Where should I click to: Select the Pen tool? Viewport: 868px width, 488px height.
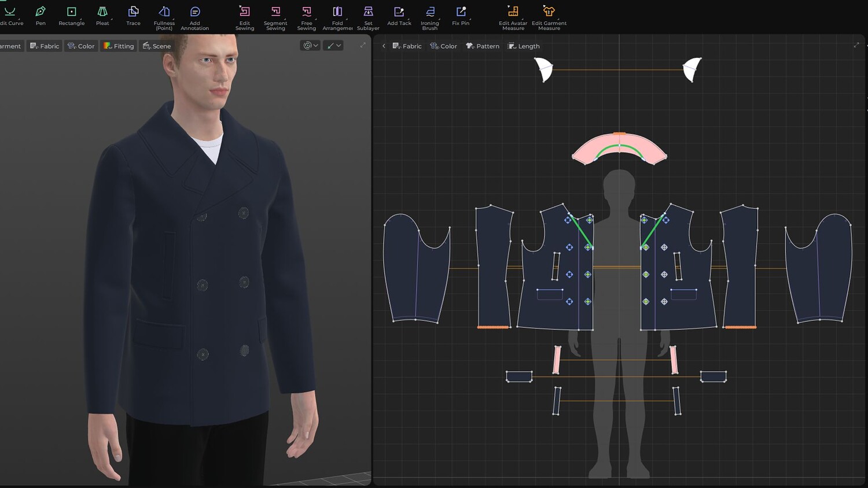click(41, 16)
